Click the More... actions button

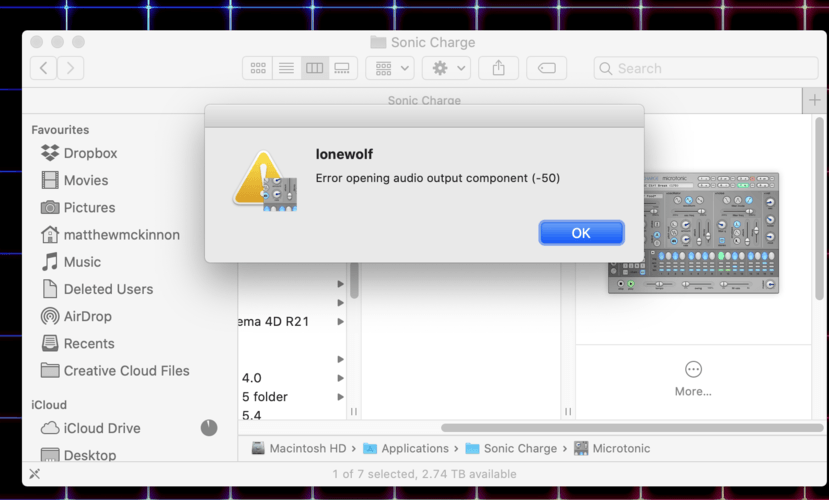[693, 379]
